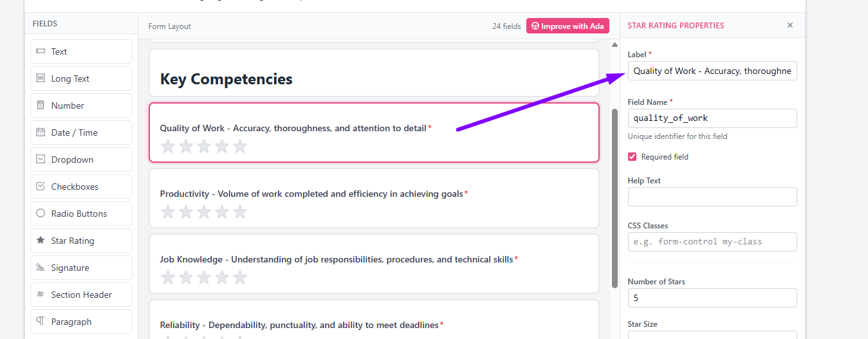The width and height of the screenshot is (868, 339).
Task: Click into the Help Text box
Action: coord(712,197)
